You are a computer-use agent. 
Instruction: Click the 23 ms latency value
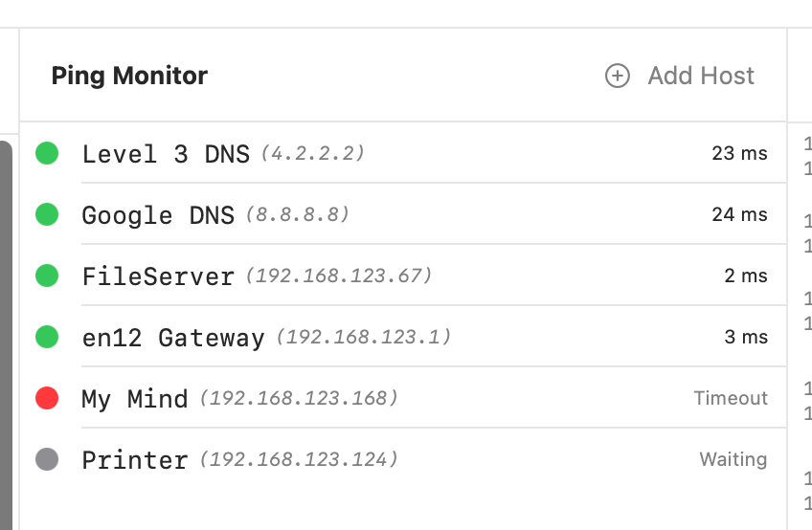coord(739,153)
